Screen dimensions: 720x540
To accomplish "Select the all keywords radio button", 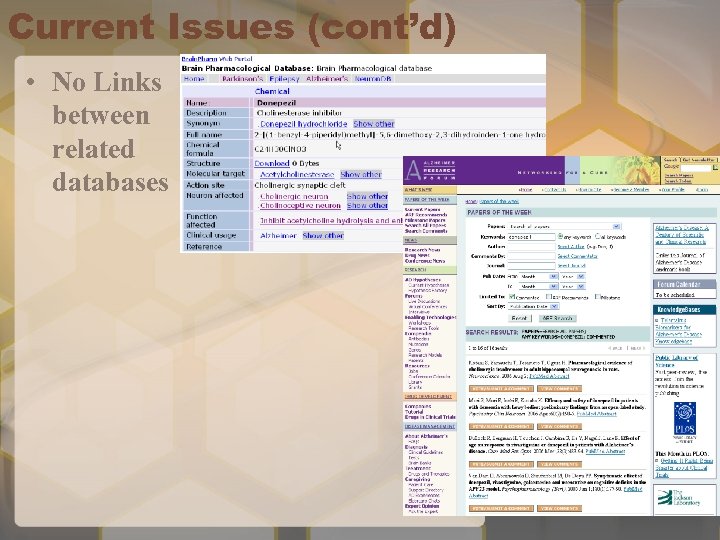I will (x=598, y=236).
